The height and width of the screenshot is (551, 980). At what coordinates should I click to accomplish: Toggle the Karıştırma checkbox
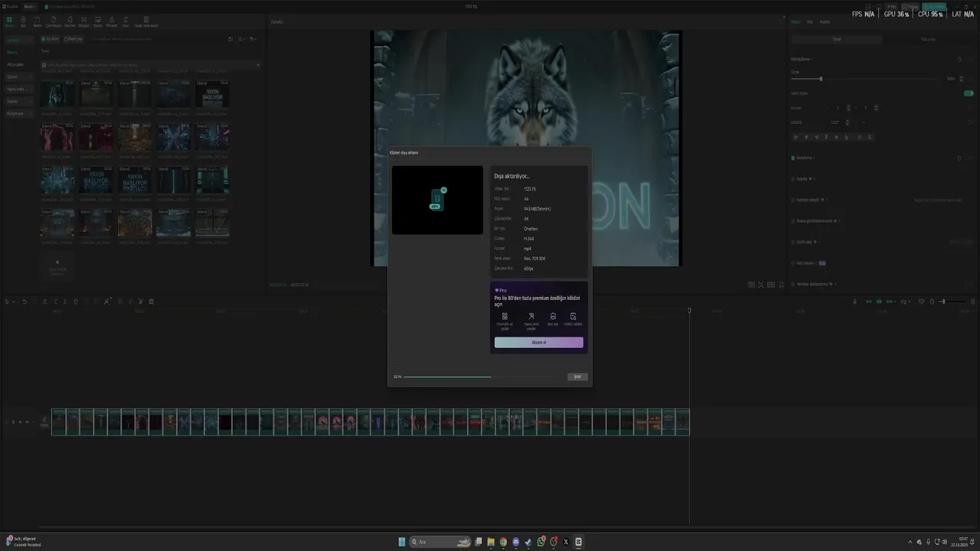[x=793, y=158]
